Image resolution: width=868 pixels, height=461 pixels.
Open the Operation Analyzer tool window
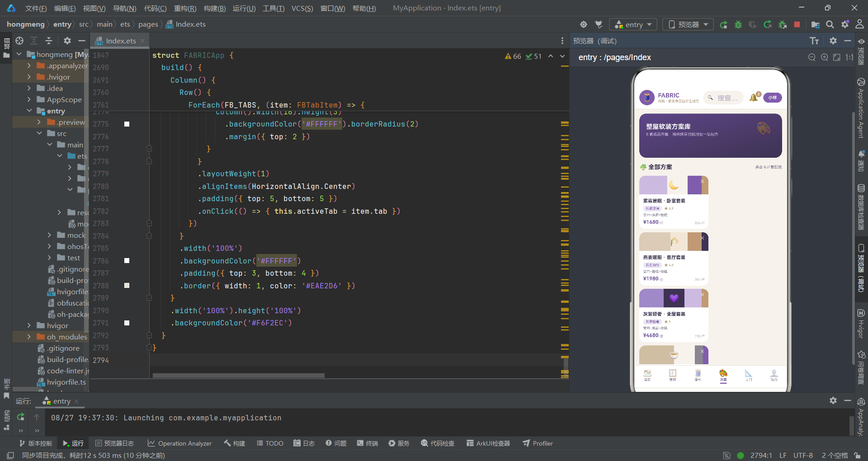(x=179, y=443)
